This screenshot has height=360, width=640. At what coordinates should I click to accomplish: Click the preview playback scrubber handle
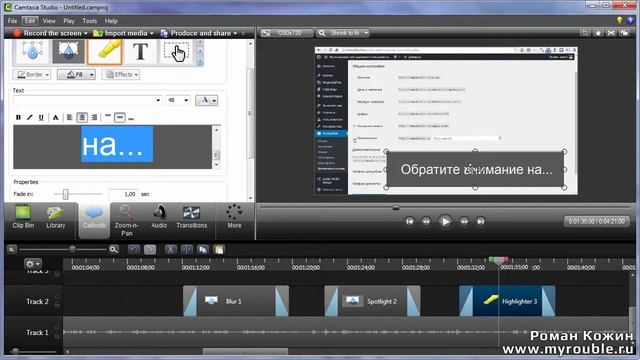(x=396, y=208)
